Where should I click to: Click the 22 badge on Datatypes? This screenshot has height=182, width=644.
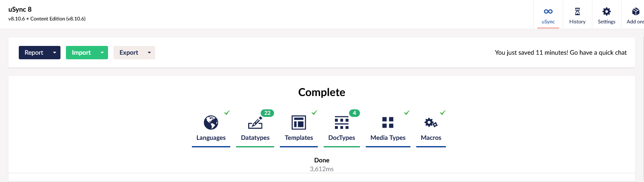click(x=267, y=113)
